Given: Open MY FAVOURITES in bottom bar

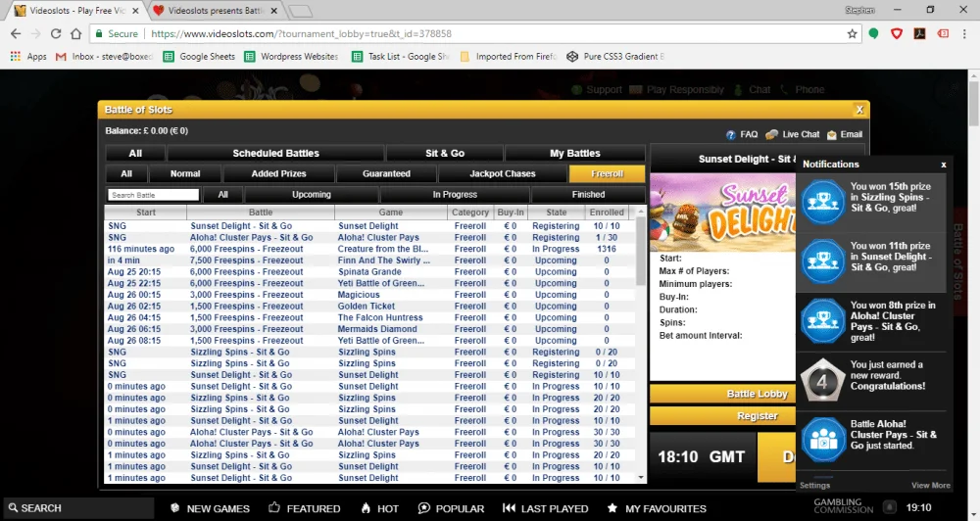Looking at the screenshot, I should [x=657, y=508].
